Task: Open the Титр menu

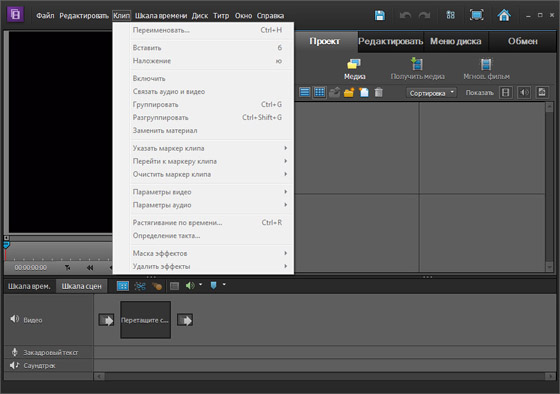Action: (221, 16)
